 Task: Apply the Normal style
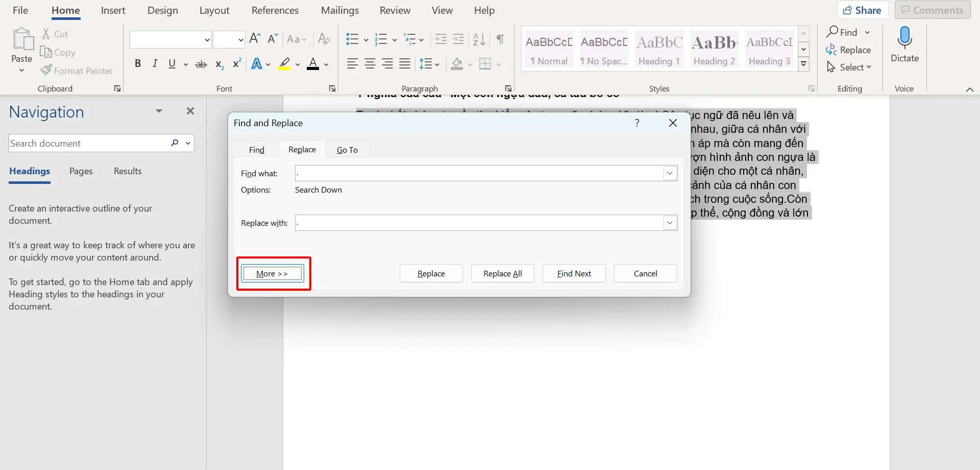pyautogui.click(x=549, y=50)
